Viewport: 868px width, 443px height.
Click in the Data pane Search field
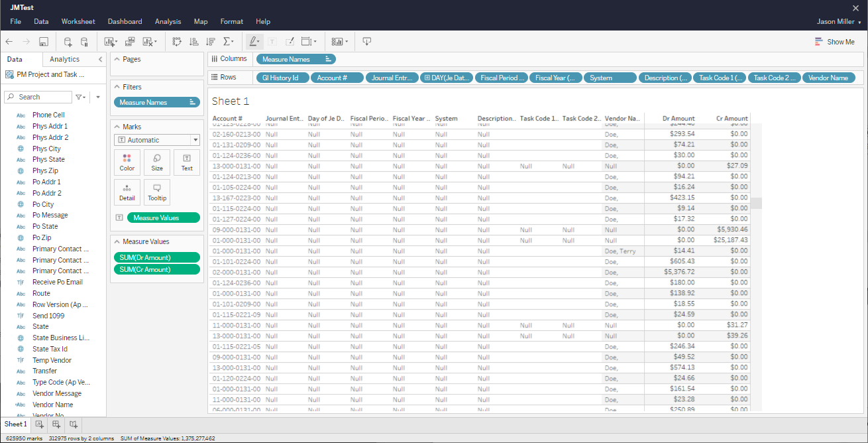38,97
